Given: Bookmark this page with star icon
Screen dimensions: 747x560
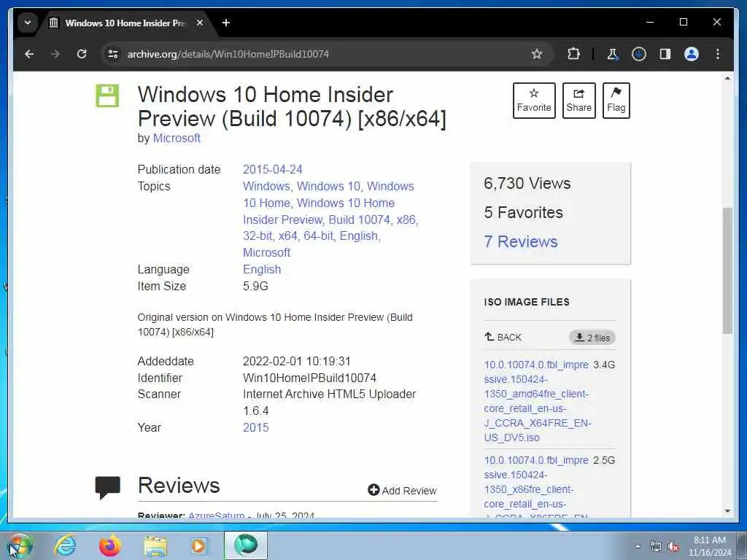Looking at the screenshot, I should tap(537, 54).
